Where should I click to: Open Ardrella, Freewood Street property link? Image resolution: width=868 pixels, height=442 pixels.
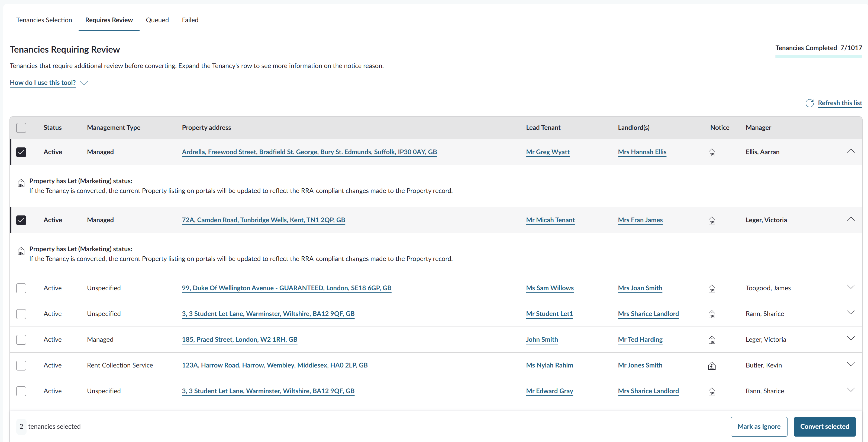click(x=309, y=152)
